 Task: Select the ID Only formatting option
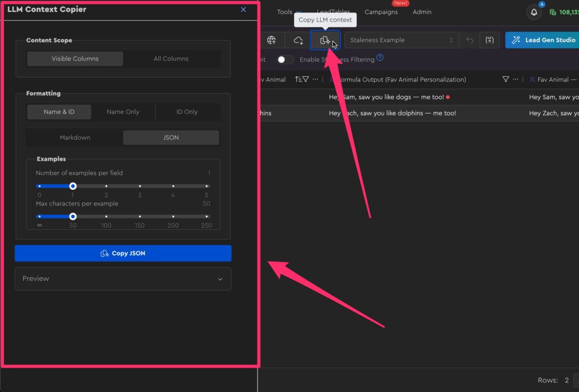tap(187, 112)
